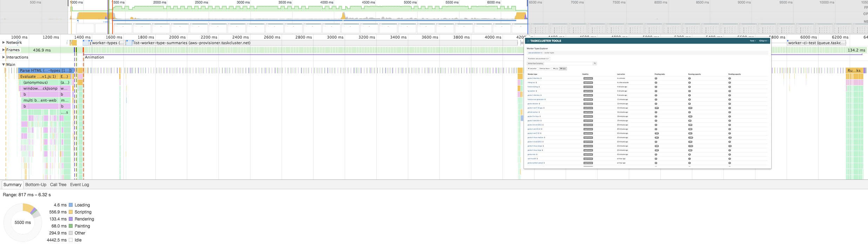Click the 9000 ms overview ruler label
The width and height of the screenshot is (868, 245).
[744, 2]
